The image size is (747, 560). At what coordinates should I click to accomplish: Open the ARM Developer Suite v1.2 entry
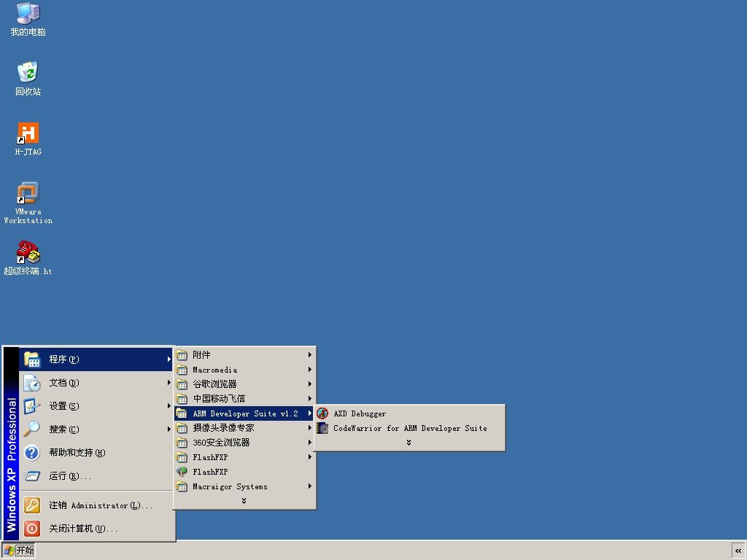(244, 413)
